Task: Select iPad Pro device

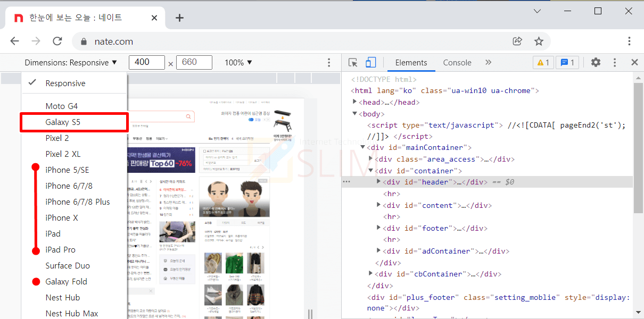Action: click(x=75, y=250)
